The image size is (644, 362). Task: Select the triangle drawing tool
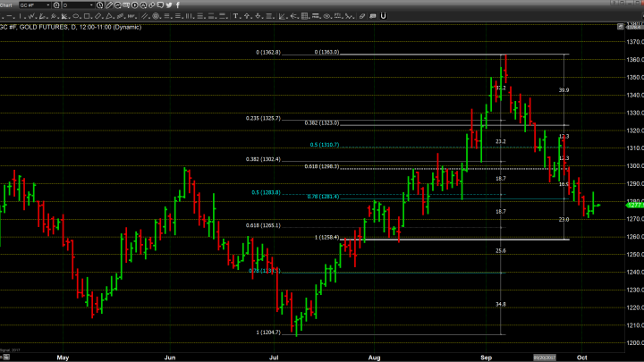click(x=109, y=16)
